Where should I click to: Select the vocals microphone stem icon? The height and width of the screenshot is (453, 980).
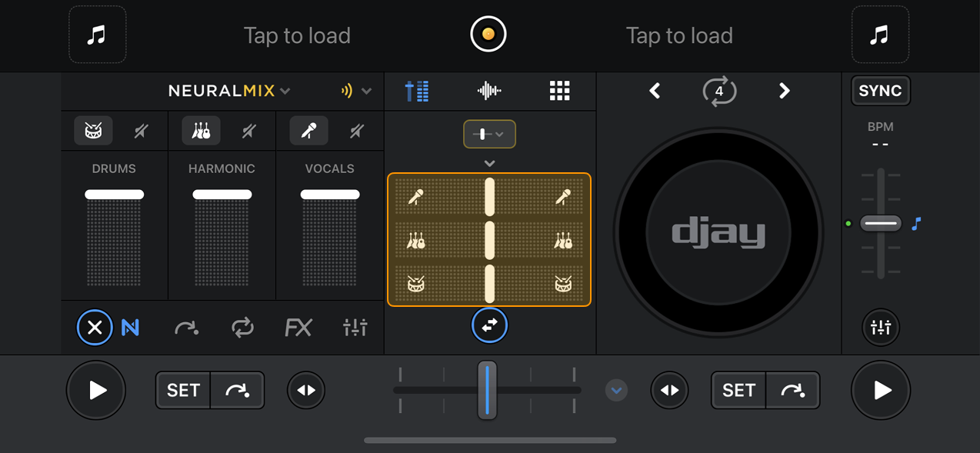(308, 130)
